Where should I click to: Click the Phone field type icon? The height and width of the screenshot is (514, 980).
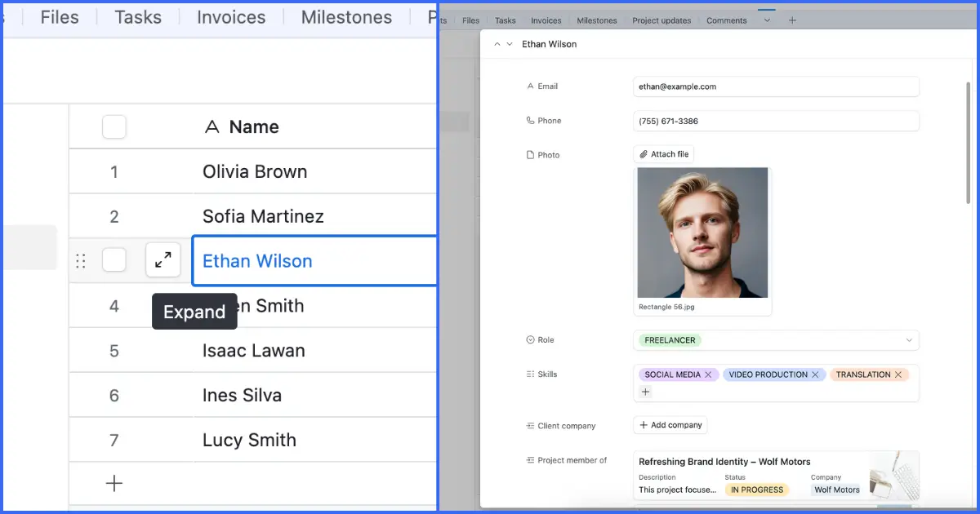click(x=532, y=120)
